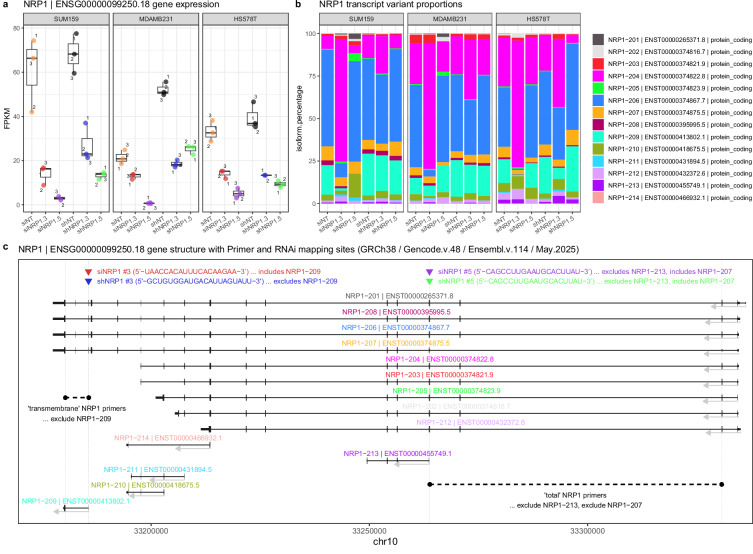Click the NRP1-203 transcript label in gene structure
The image size is (753, 554).
tap(439, 374)
